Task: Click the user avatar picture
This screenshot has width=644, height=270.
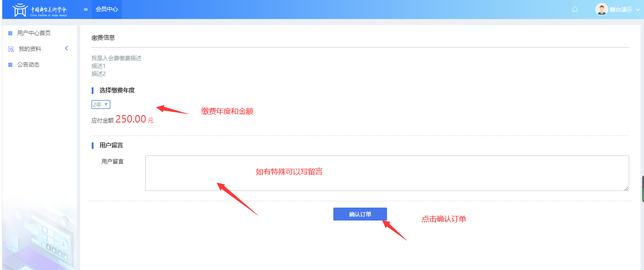Action: click(601, 9)
